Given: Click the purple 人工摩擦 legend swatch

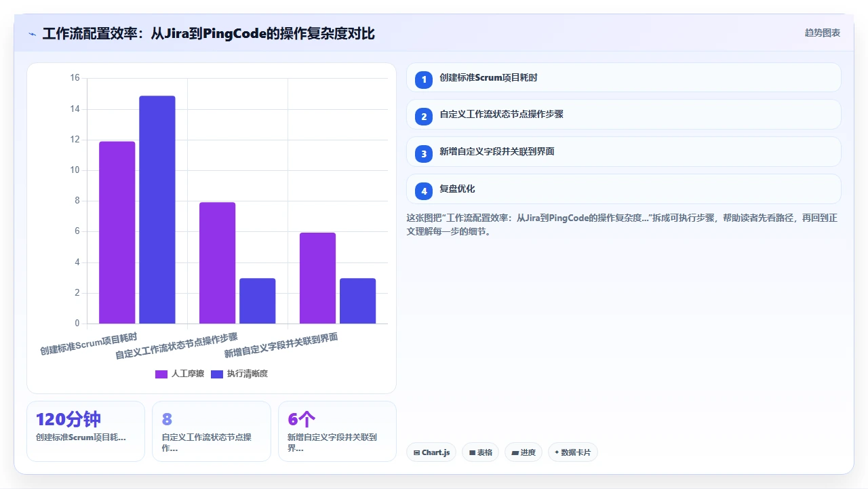Looking at the screenshot, I should click(161, 374).
